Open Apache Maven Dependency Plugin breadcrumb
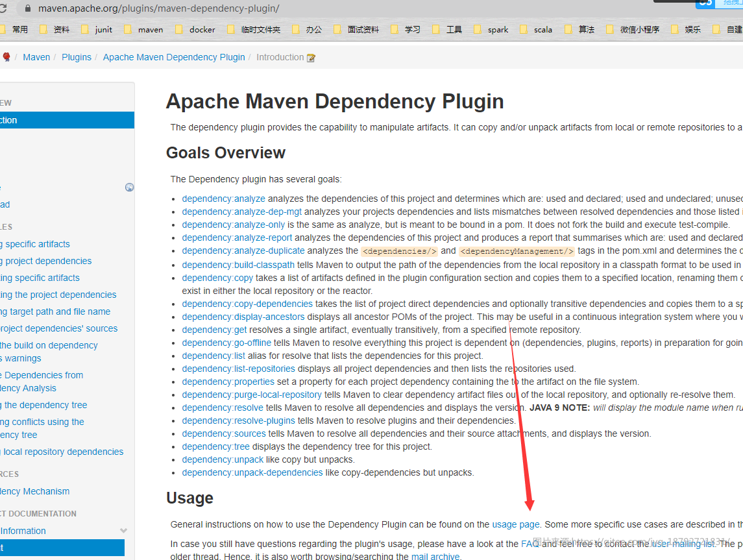This screenshot has height=560, width=743. coord(174,57)
